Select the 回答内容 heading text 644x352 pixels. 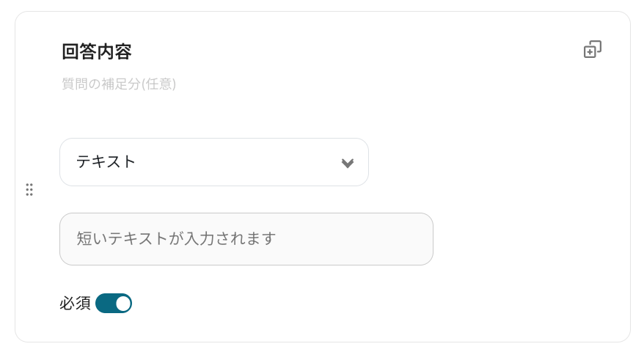click(97, 52)
